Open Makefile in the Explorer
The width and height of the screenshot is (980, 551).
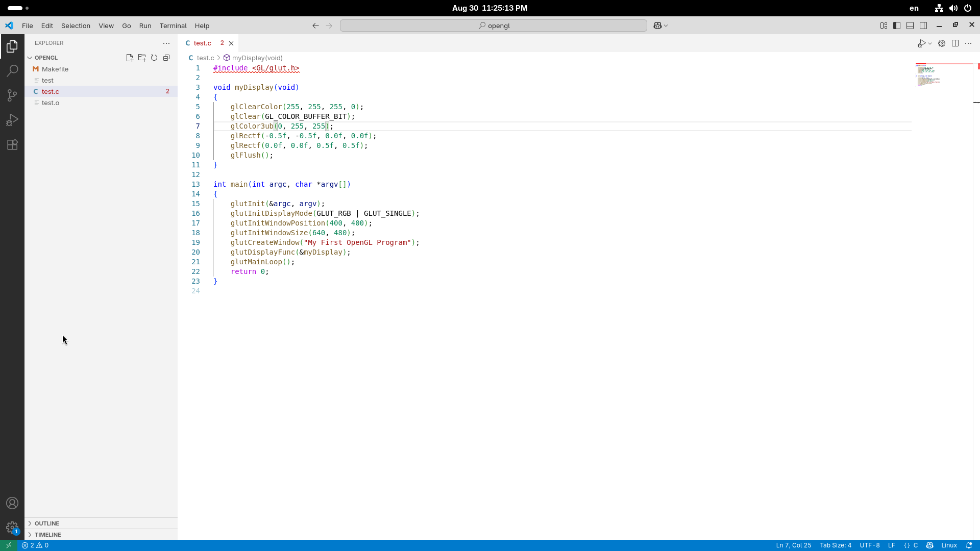click(101, 69)
